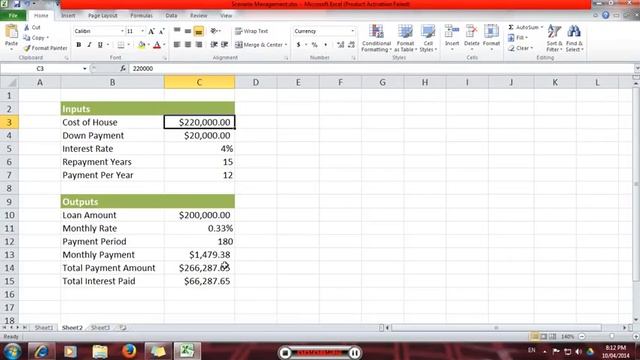This screenshot has height=360, width=640.
Task: Switch to Formulas tab
Action: [x=142, y=16]
